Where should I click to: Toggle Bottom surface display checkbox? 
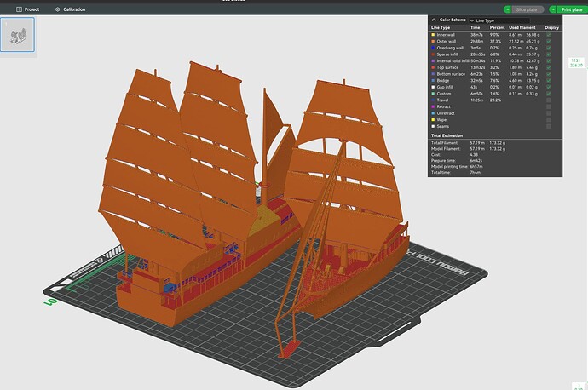point(549,74)
